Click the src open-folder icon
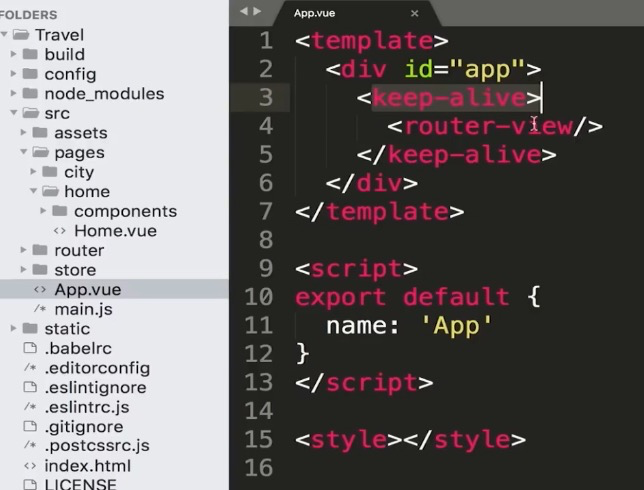Screen dimensions: 644x490 (31, 113)
